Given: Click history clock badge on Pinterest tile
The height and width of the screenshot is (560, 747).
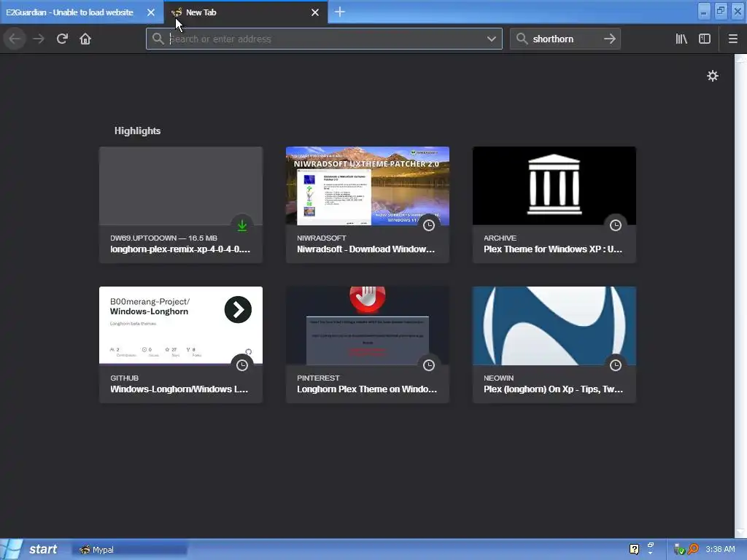Looking at the screenshot, I should (429, 365).
